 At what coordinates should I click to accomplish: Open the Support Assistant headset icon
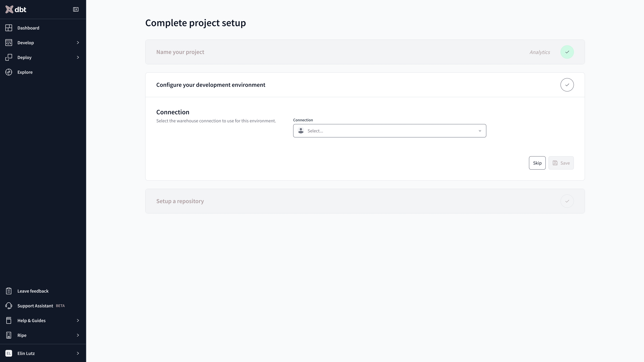coord(9,306)
